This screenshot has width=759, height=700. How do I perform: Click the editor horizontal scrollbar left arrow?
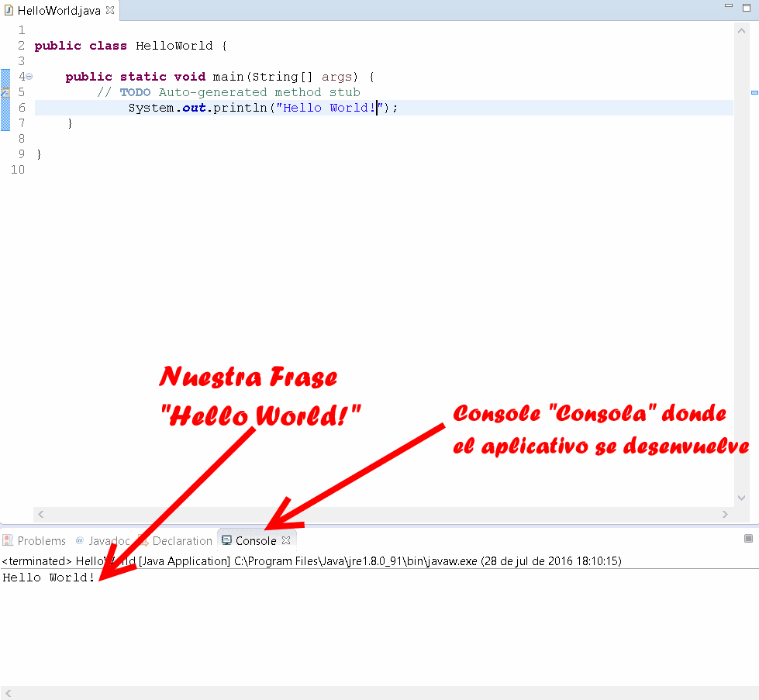(40, 514)
